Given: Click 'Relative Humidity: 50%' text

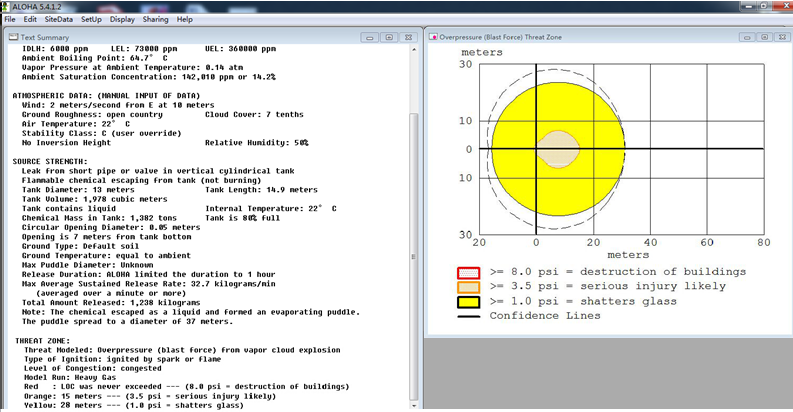Looking at the screenshot, I should pyautogui.click(x=256, y=143).
